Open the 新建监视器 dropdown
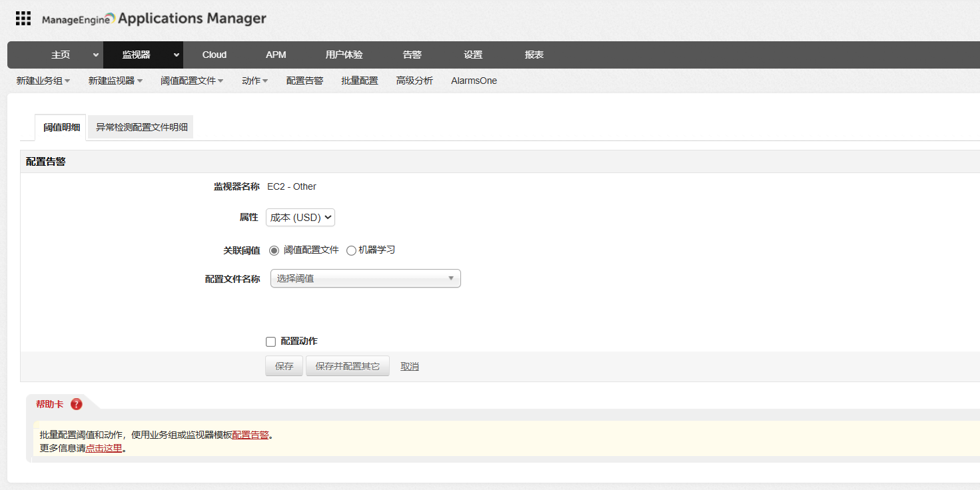 pyautogui.click(x=115, y=81)
